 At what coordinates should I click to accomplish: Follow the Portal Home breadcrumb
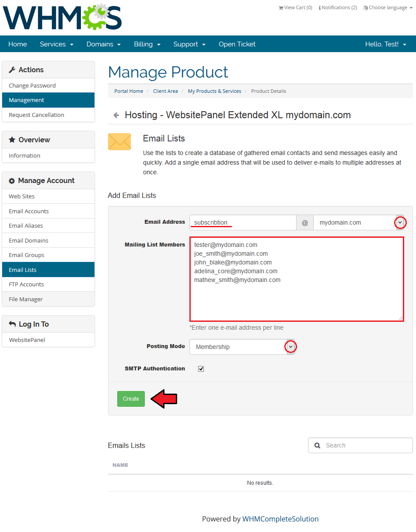point(129,91)
